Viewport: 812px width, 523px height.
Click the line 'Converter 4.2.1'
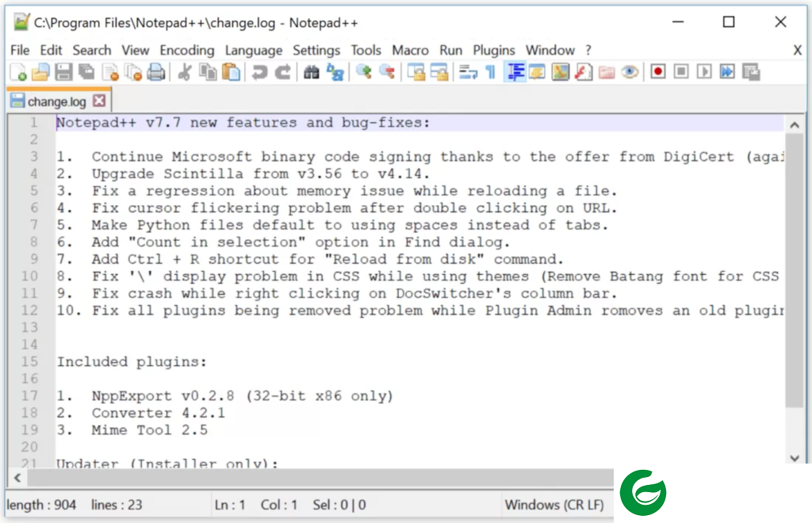point(158,413)
